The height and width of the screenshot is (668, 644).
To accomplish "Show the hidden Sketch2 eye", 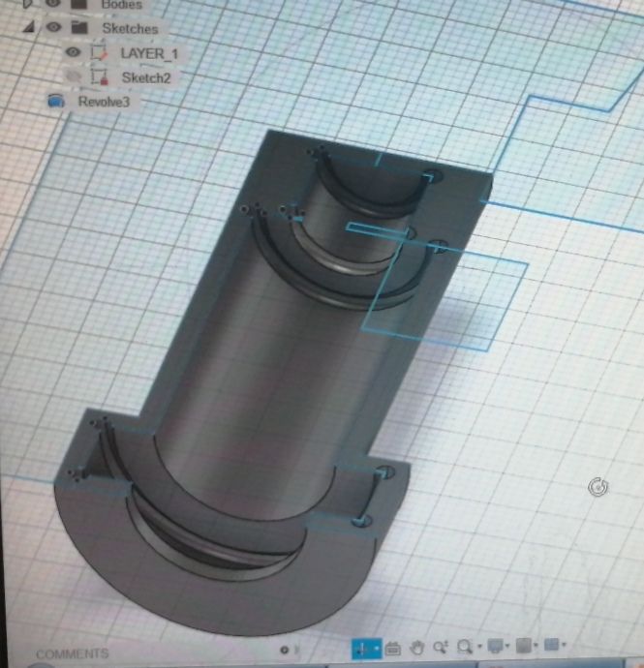I will click(x=74, y=76).
